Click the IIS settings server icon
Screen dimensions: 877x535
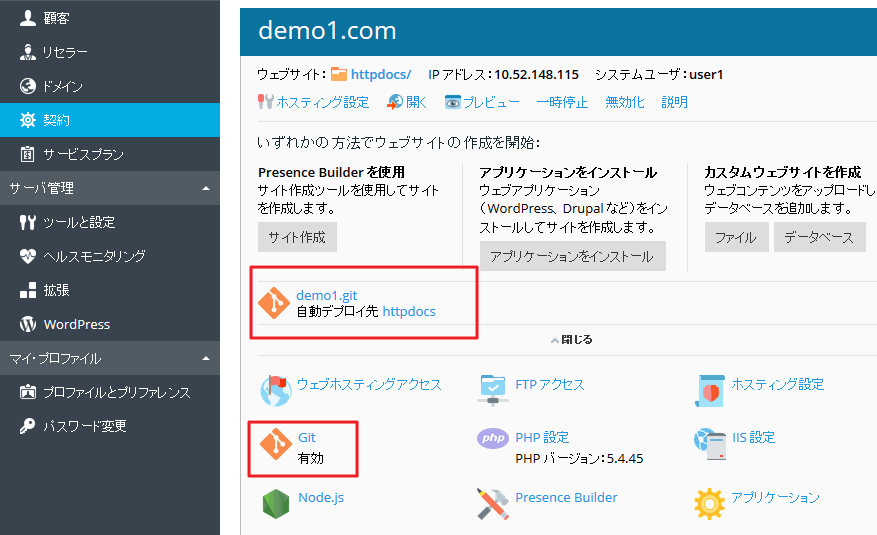(708, 441)
